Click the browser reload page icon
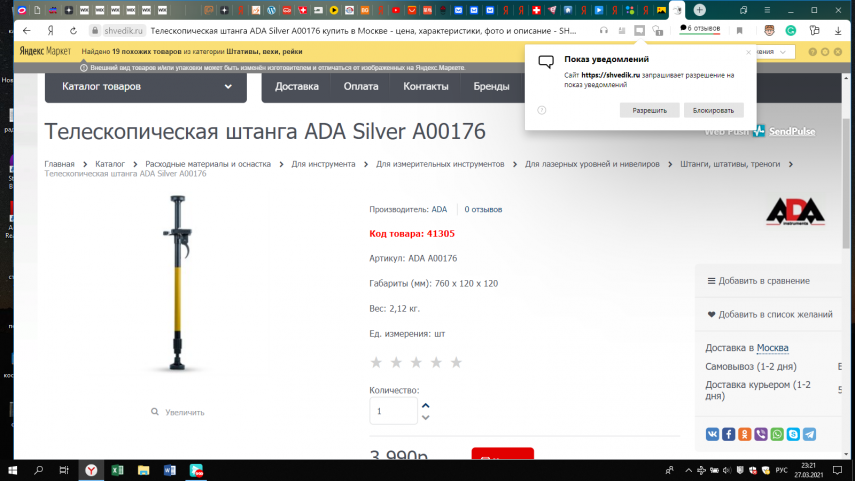 click(x=73, y=31)
